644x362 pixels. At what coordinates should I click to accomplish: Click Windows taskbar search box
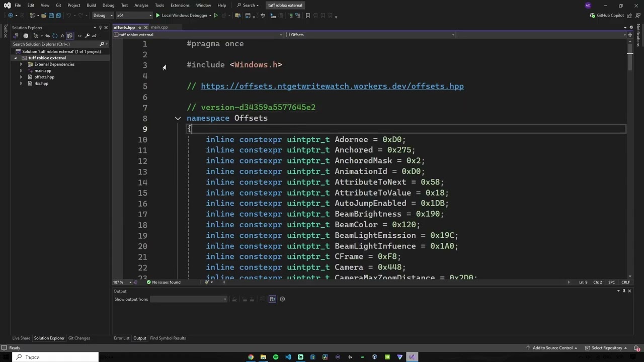(x=55, y=357)
